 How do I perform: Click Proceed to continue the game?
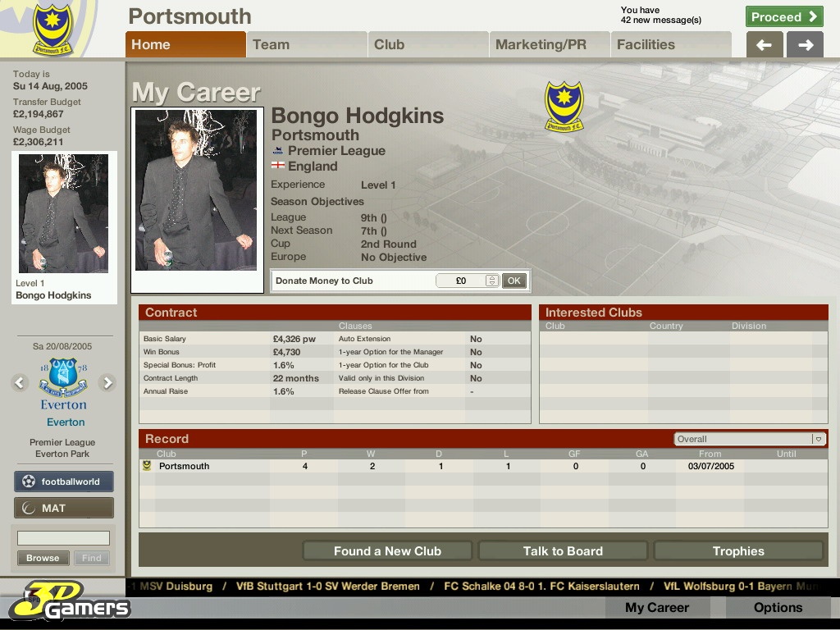(784, 16)
